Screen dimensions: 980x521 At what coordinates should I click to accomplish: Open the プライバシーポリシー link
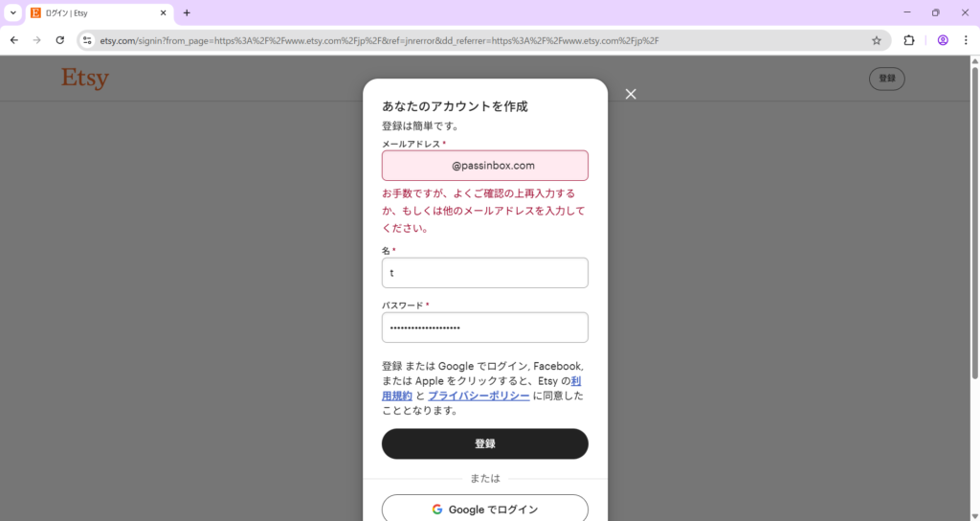pyautogui.click(x=479, y=396)
